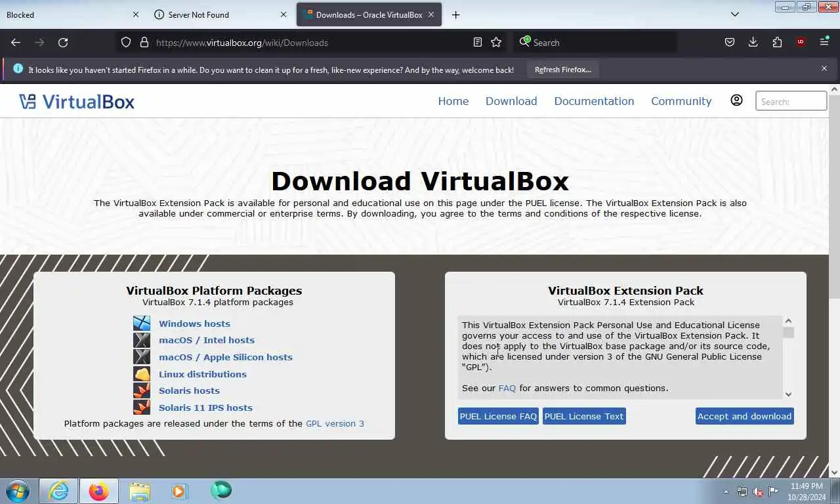Viewport: 840px width, 504px height.
Task: Close the Blocked tab
Action: pyautogui.click(x=136, y=14)
